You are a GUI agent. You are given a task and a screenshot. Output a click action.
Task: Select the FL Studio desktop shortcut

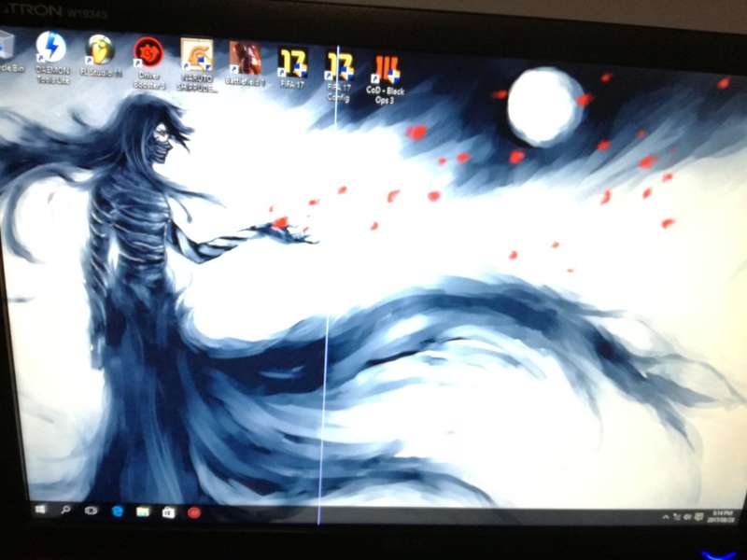[101, 56]
